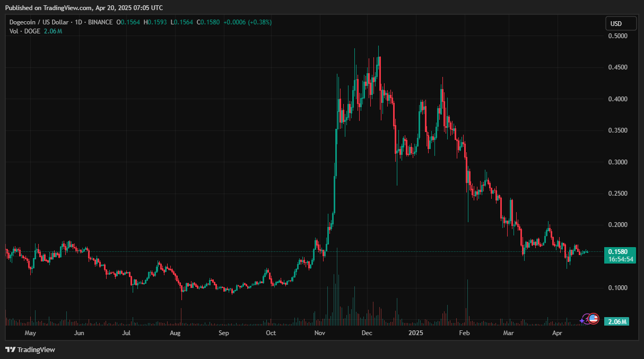644x359 pixels.
Task: Click the 0.5000 mark on price scale
Action: [x=617, y=36]
